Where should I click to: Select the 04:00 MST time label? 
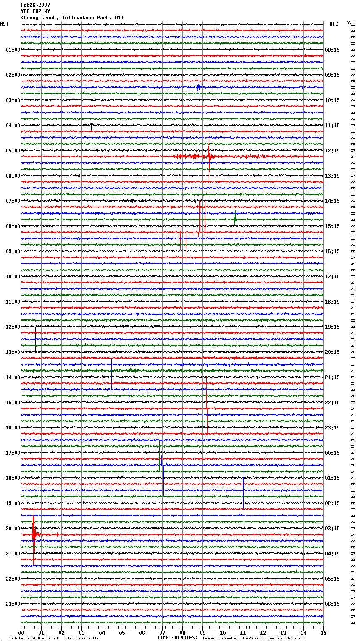point(13,126)
